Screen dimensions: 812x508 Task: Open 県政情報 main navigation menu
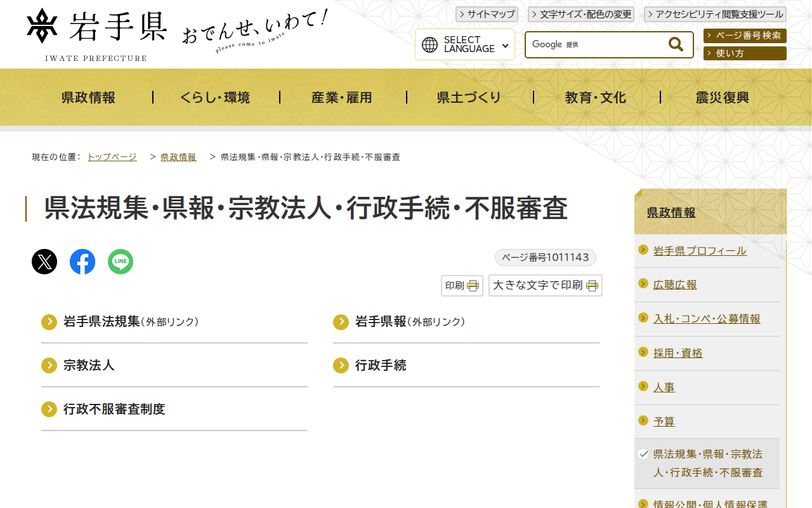(x=88, y=97)
